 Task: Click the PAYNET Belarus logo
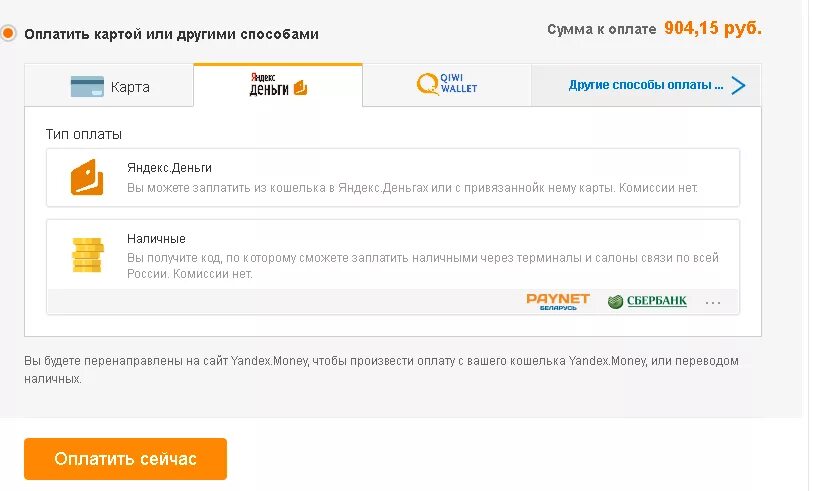click(558, 301)
